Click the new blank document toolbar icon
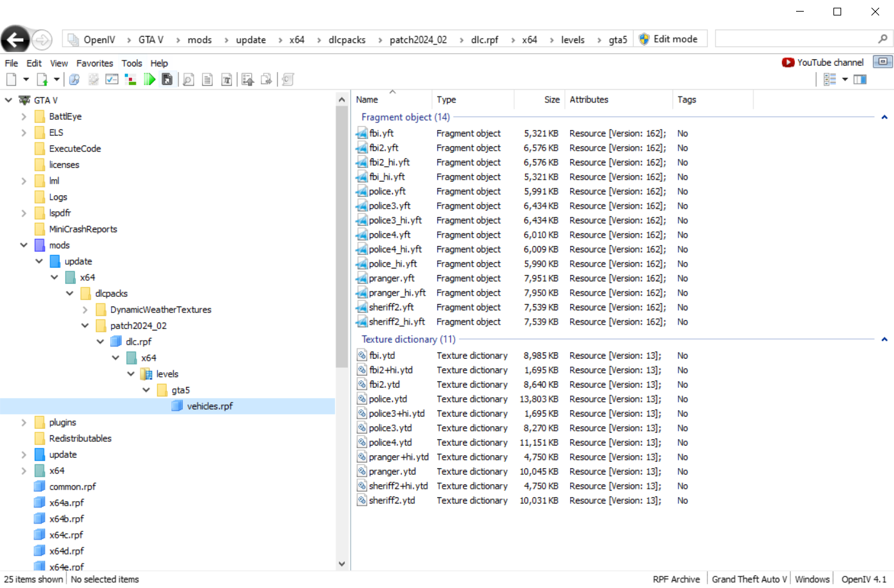The image size is (894, 588). (11, 79)
